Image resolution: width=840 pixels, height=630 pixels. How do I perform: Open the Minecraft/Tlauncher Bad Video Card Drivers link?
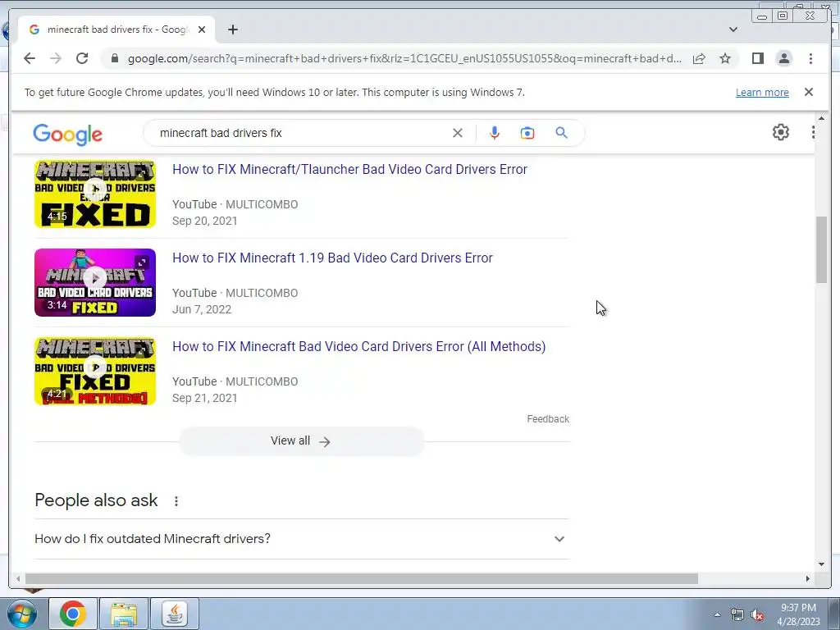pyautogui.click(x=349, y=169)
